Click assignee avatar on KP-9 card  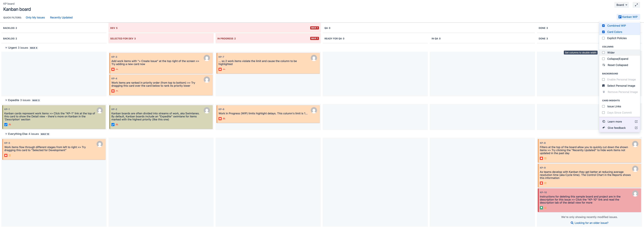[635, 169]
